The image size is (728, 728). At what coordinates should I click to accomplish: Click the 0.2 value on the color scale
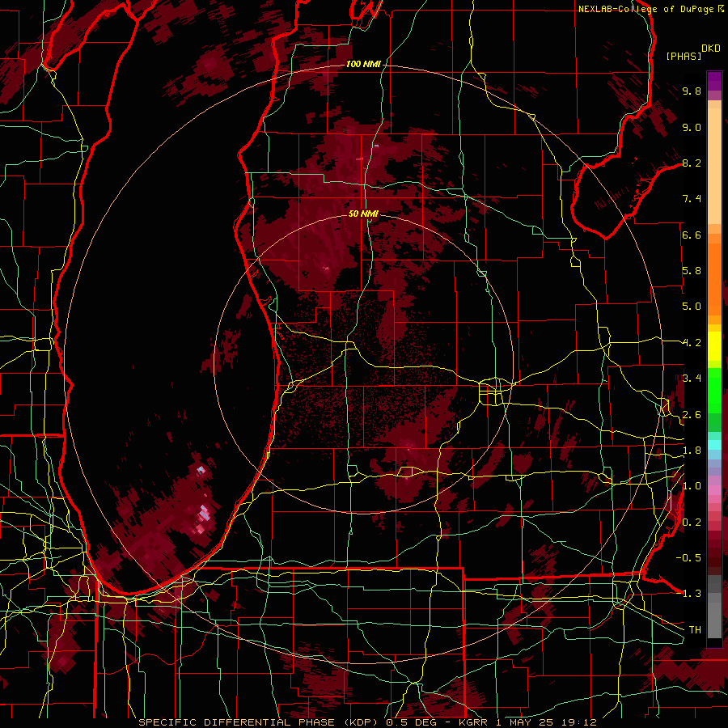point(692,523)
